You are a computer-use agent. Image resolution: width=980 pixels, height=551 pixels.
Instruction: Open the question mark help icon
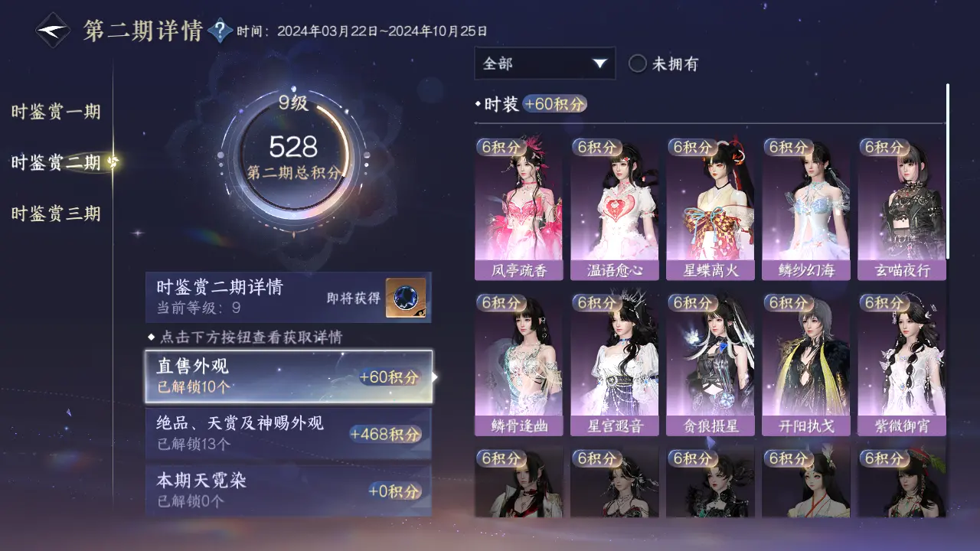coord(220,31)
